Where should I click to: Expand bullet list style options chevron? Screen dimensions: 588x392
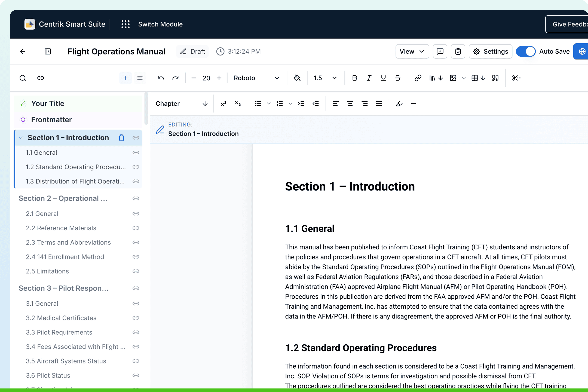269,104
